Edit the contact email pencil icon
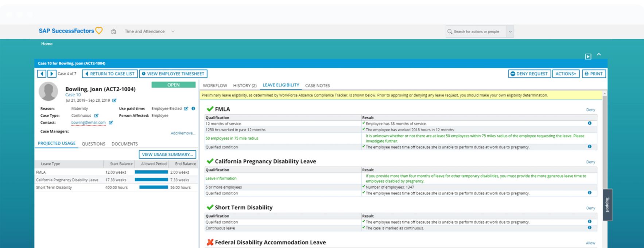644x248 pixels. [x=111, y=123]
